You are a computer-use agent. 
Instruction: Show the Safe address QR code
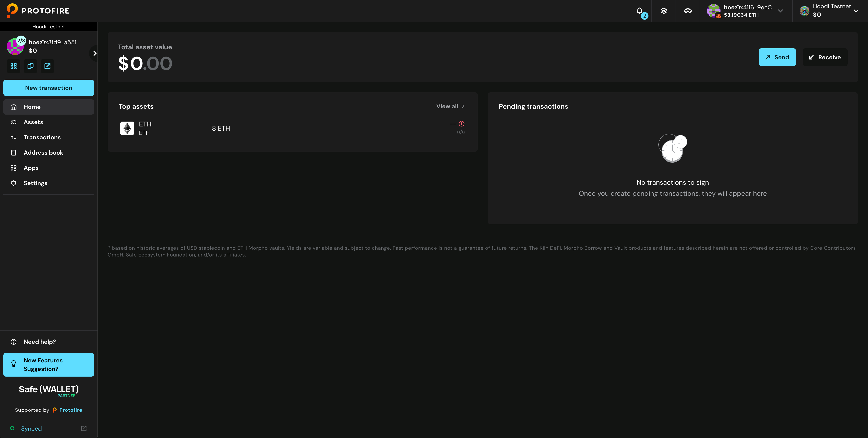[x=14, y=66]
